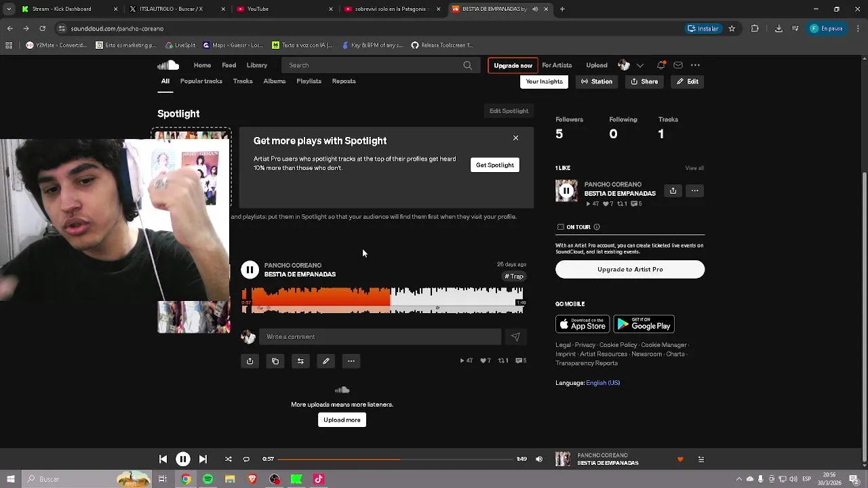Open the notifications bell icon
This screenshot has width=868, height=488.
point(660,65)
